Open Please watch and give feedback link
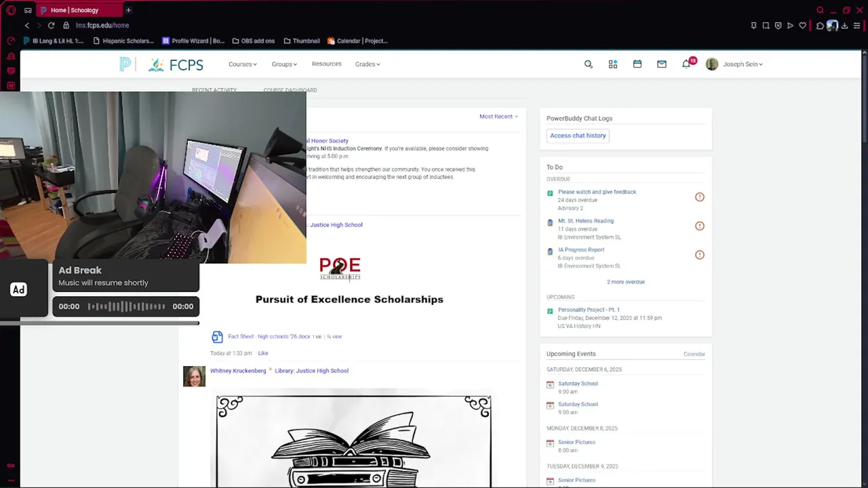Viewport: 868px width, 488px height. (597, 192)
